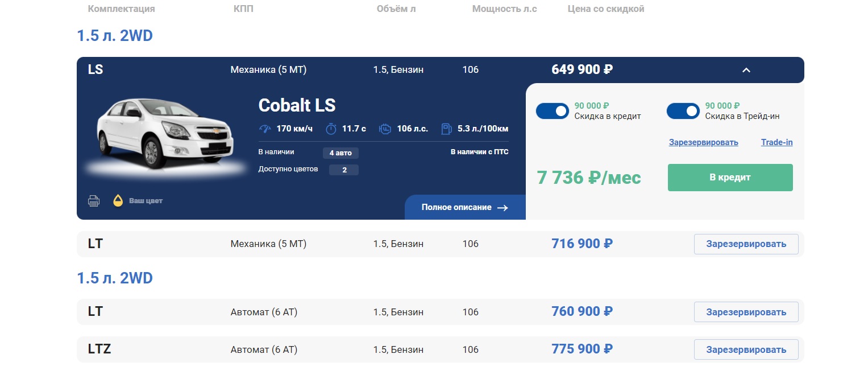Click the Цена со скидкой column header
The image size is (868, 391).
606,9
